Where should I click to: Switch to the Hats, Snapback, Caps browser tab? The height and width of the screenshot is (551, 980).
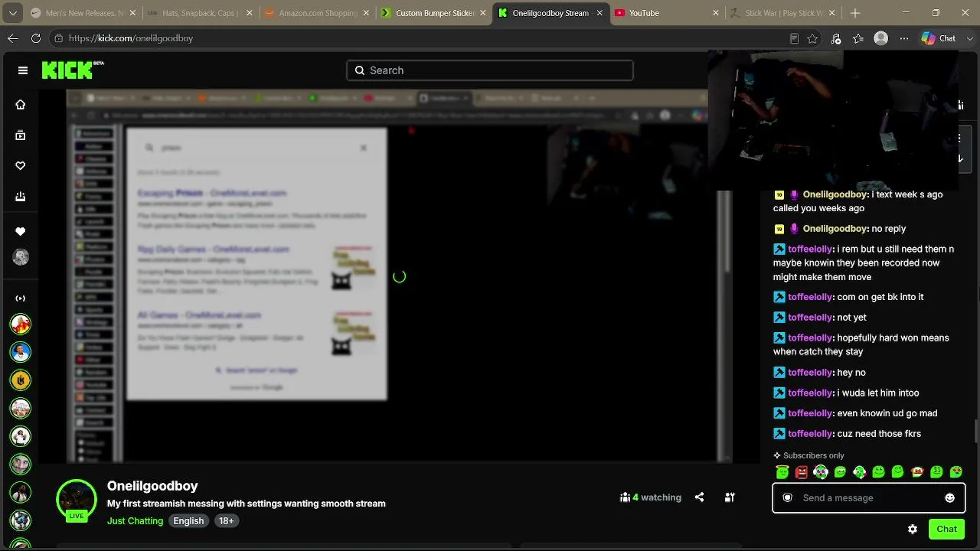pos(200,13)
